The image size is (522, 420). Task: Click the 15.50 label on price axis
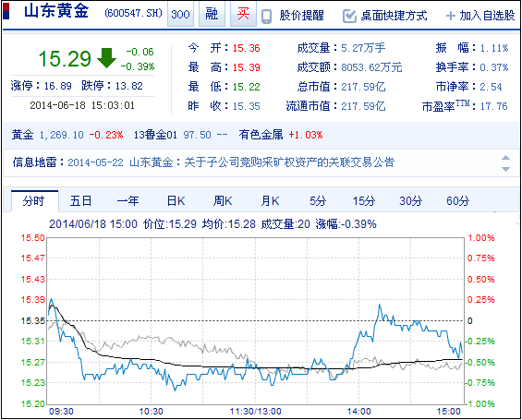[32, 238]
